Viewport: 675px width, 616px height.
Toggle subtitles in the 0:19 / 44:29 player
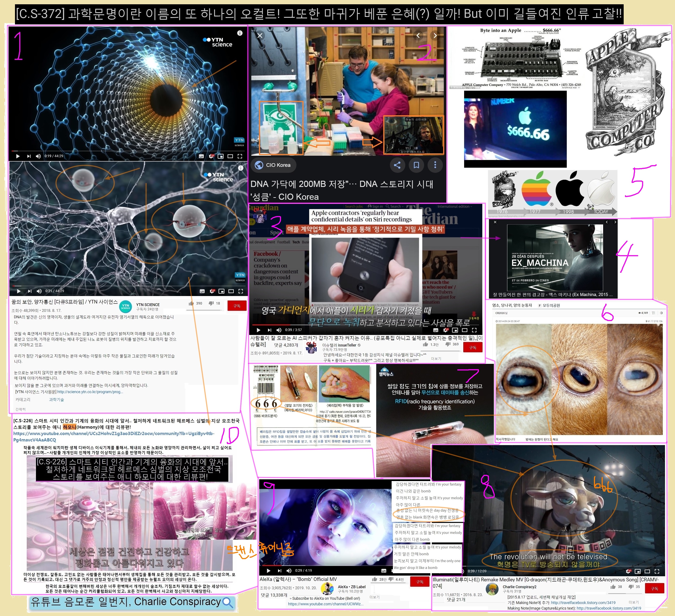point(201,156)
